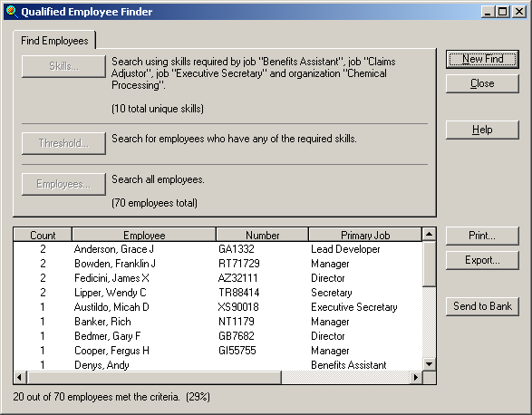The height and width of the screenshot is (415, 532).
Task: Click the results list scroll down arrow
Action: point(430,364)
